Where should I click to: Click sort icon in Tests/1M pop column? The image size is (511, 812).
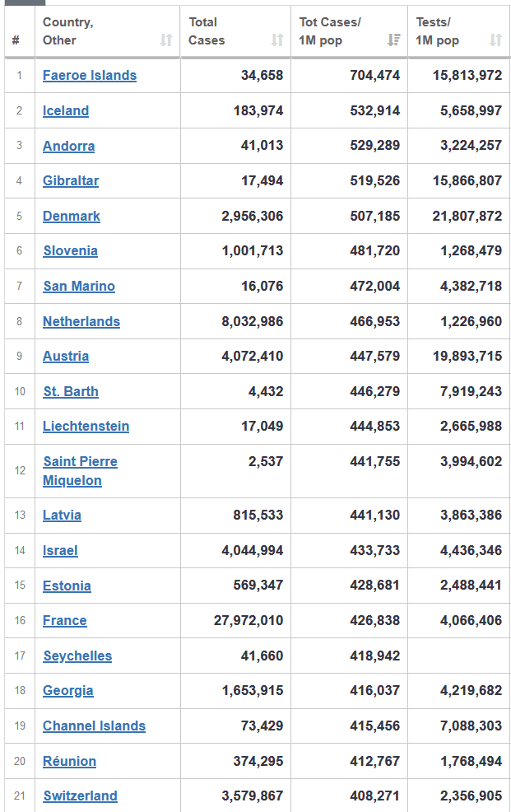(x=495, y=40)
